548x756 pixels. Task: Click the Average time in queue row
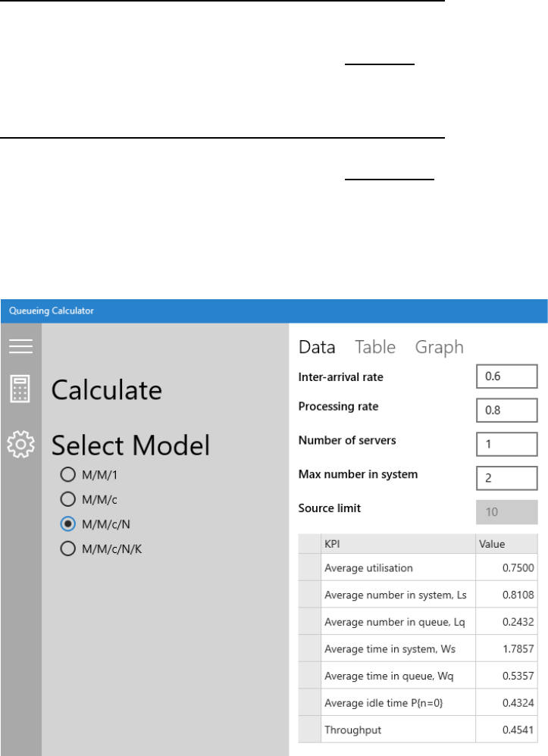[x=398, y=676]
